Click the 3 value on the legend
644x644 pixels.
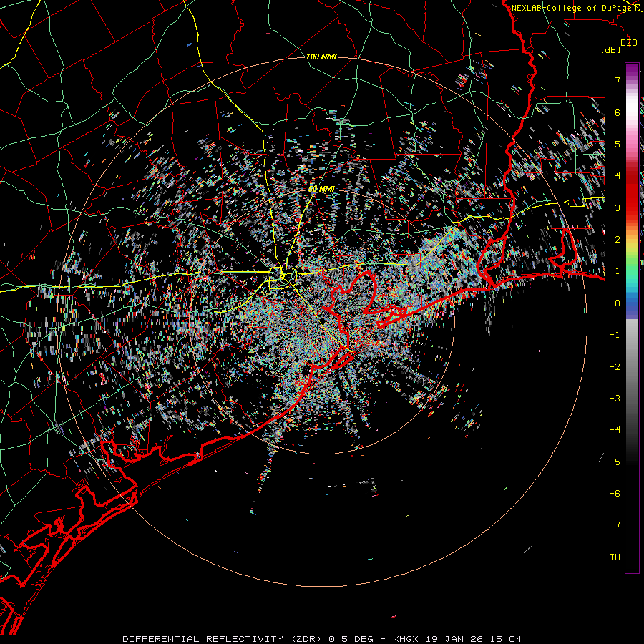(x=618, y=208)
